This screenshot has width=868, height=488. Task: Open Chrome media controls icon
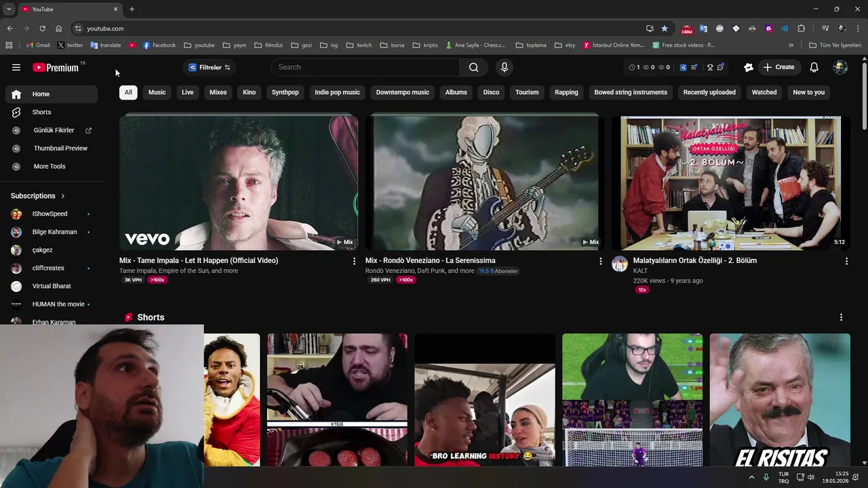point(825,28)
